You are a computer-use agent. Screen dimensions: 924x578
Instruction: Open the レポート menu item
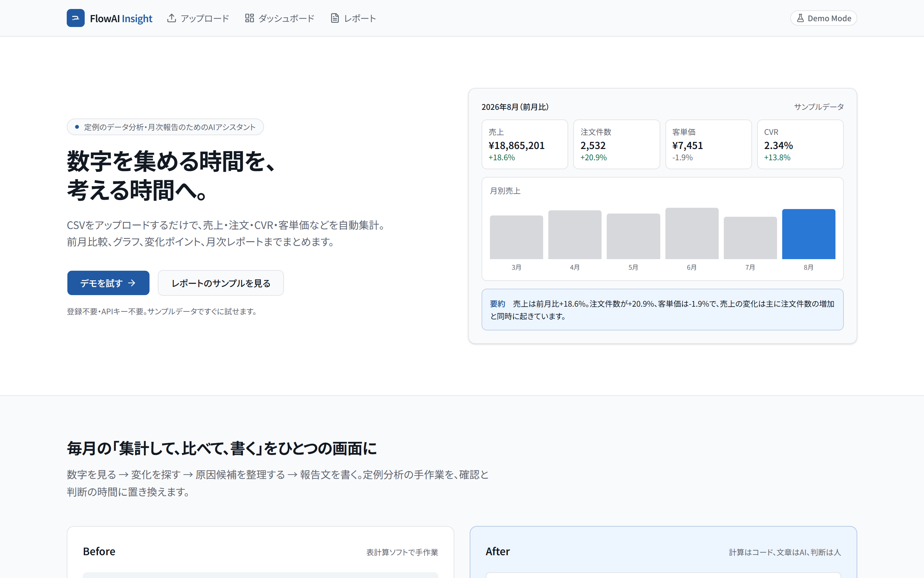353,18
